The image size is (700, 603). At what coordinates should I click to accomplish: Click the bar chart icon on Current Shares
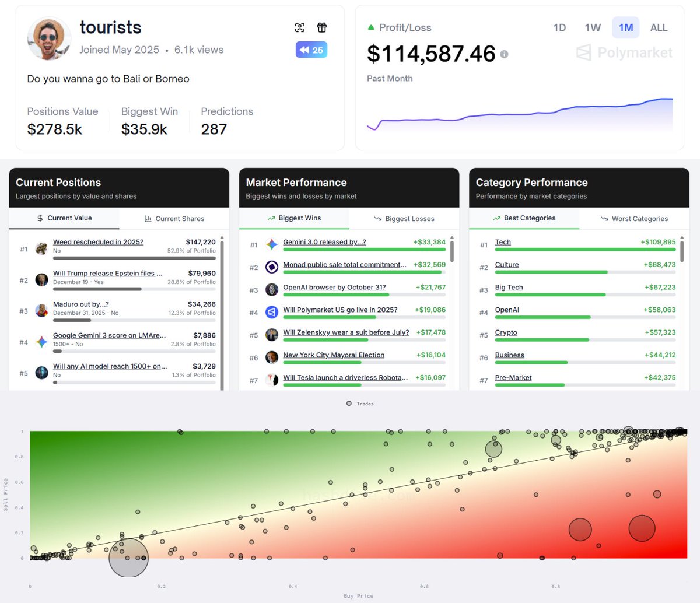tap(148, 219)
